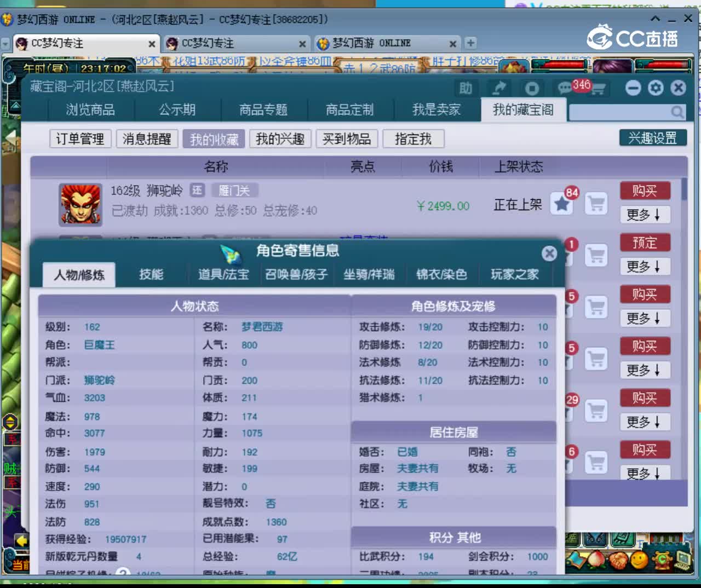Viewport: 701px width, 588px height.
Task: Click the red 预定 button
Action: pos(645,243)
